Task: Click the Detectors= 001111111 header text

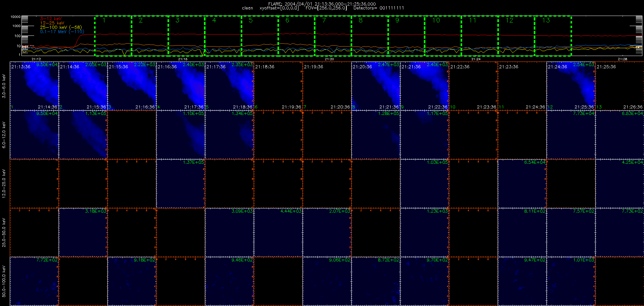Action: [379, 8]
